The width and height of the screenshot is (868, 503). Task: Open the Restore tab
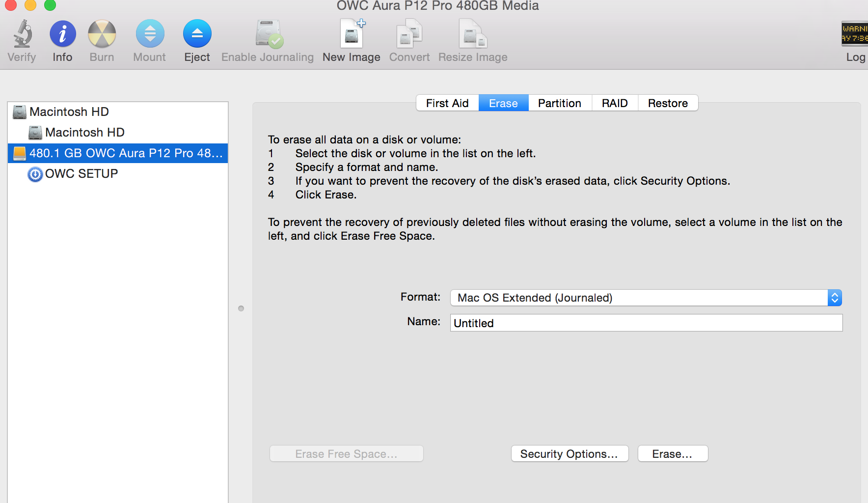668,103
